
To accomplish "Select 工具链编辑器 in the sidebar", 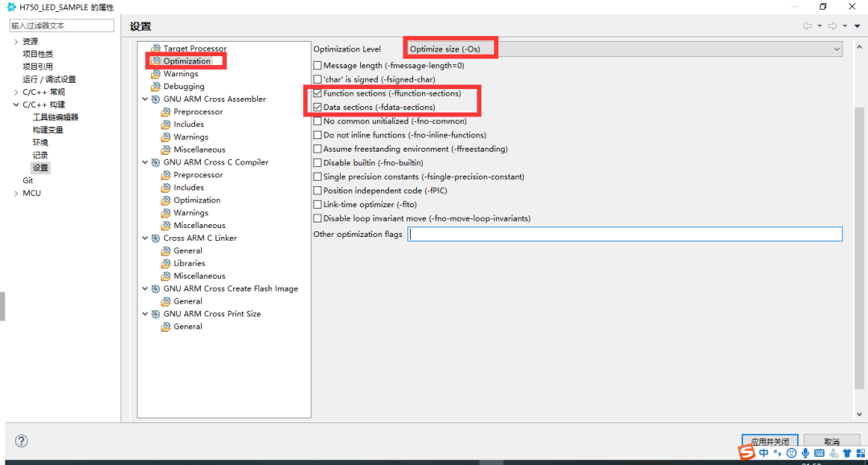I will [x=55, y=117].
